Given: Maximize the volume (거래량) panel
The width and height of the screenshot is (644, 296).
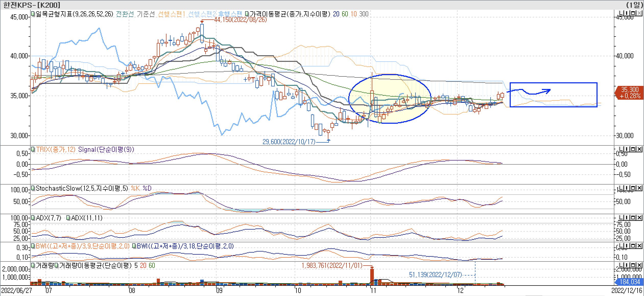Looking at the screenshot, I should point(633,265).
